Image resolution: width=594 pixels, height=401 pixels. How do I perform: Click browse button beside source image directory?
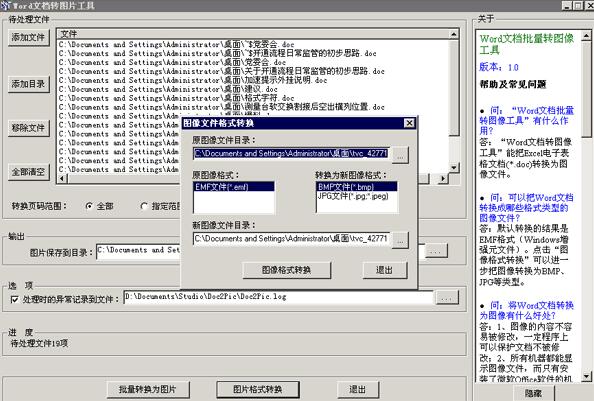400,154
